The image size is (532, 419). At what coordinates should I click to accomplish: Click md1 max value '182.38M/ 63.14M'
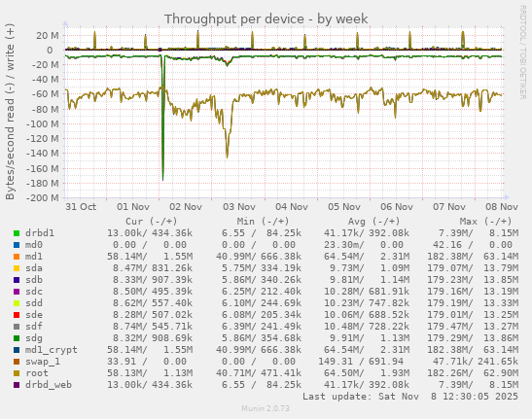point(473,257)
